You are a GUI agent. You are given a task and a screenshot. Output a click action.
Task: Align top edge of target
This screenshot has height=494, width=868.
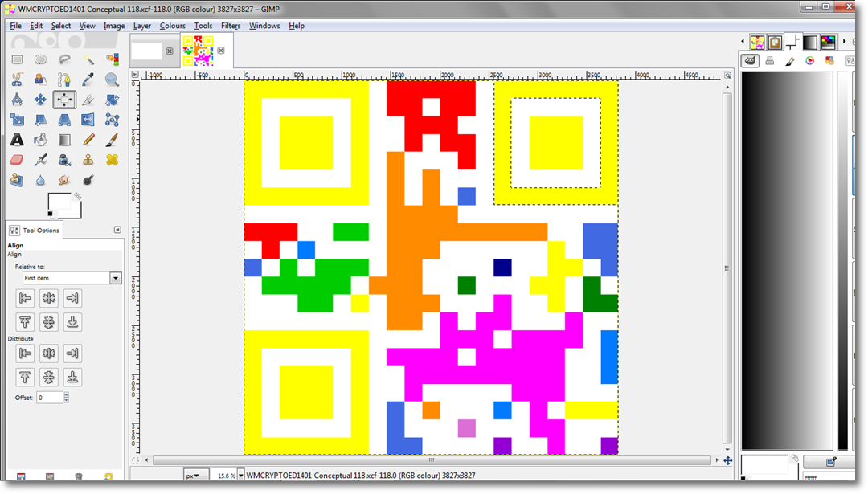[25, 322]
